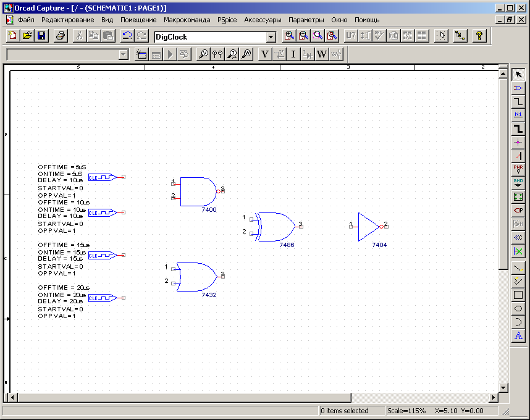Viewport: 530px width, 420px height.
Task: Select the Place Net Alias N1 tool
Action: point(518,115)
